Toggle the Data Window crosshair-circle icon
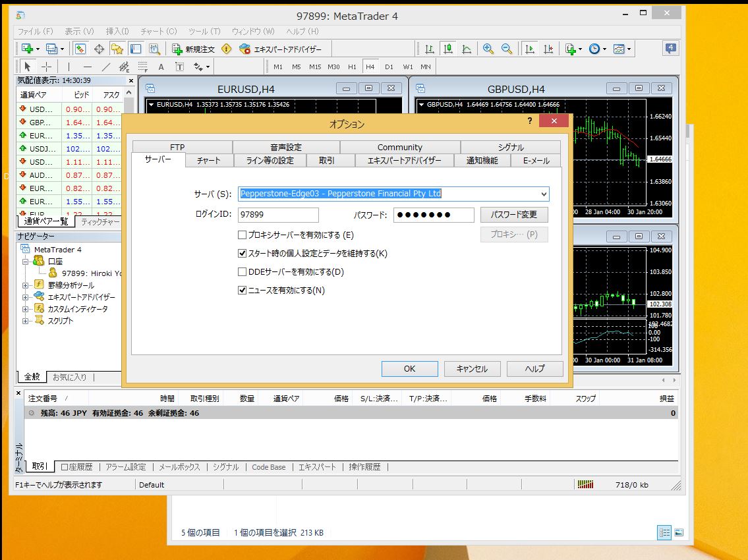Viewport: 748px width, 560px height. [x=99, y=49]
